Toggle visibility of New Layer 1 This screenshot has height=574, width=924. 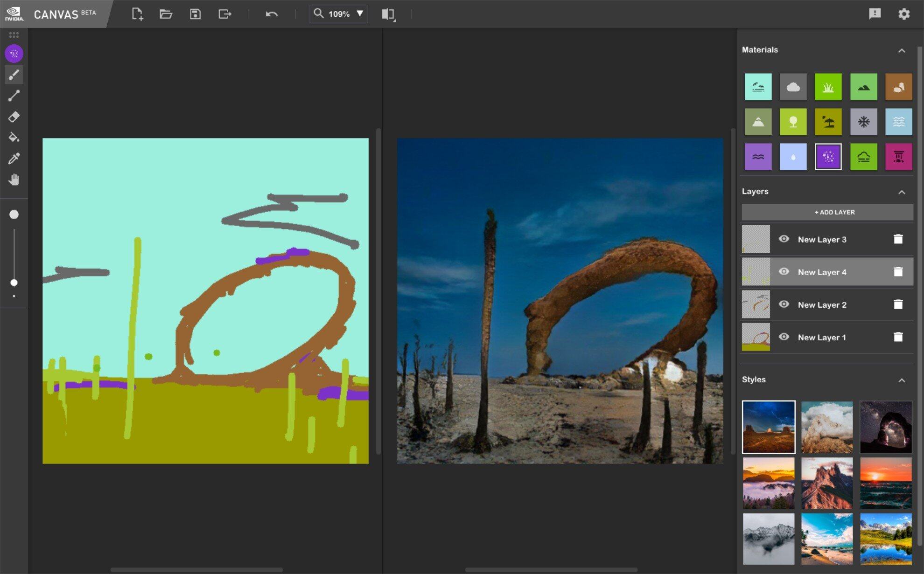point(784,337)
